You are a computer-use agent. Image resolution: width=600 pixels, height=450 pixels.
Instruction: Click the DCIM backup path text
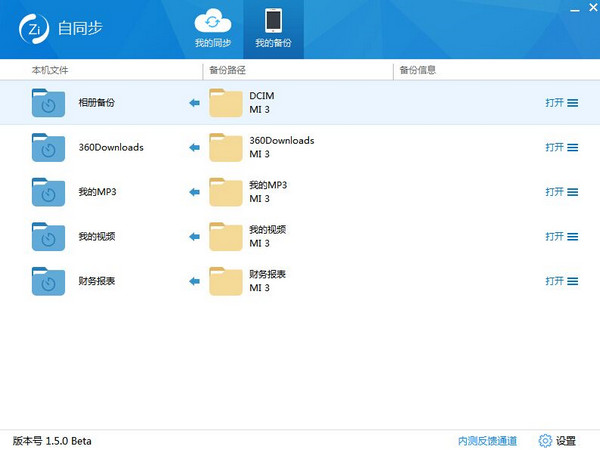click(x=262, y=96)
